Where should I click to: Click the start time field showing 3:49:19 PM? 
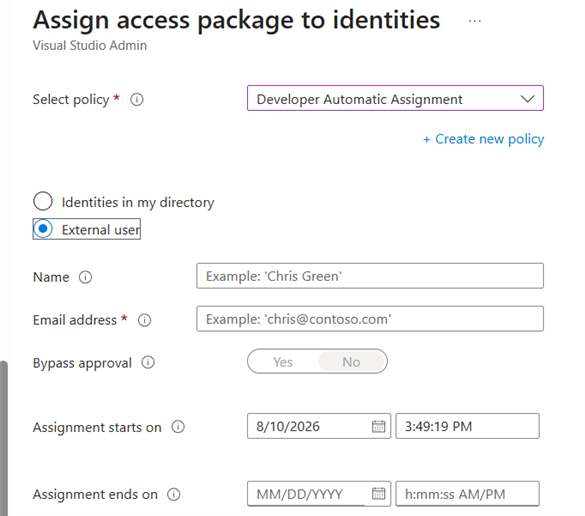coord(467,426)
